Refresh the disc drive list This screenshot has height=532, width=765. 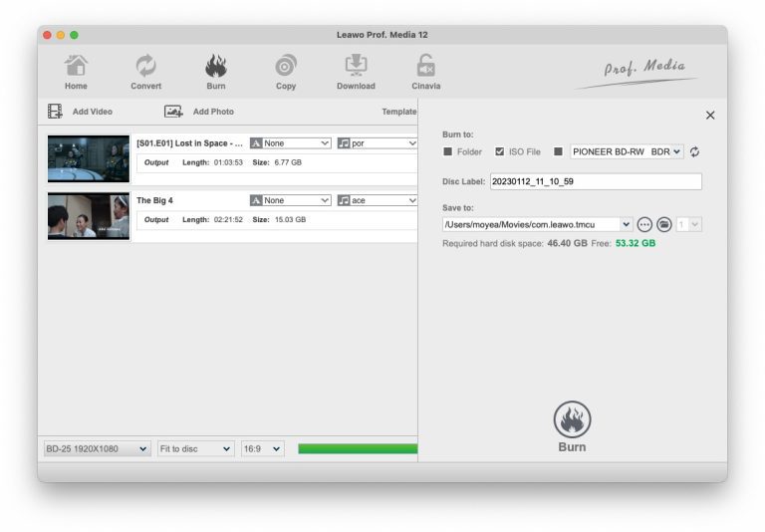694,151
